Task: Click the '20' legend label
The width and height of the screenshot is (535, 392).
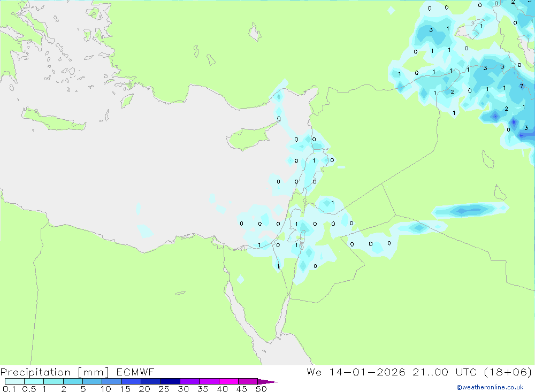Action: pos(144,389)
